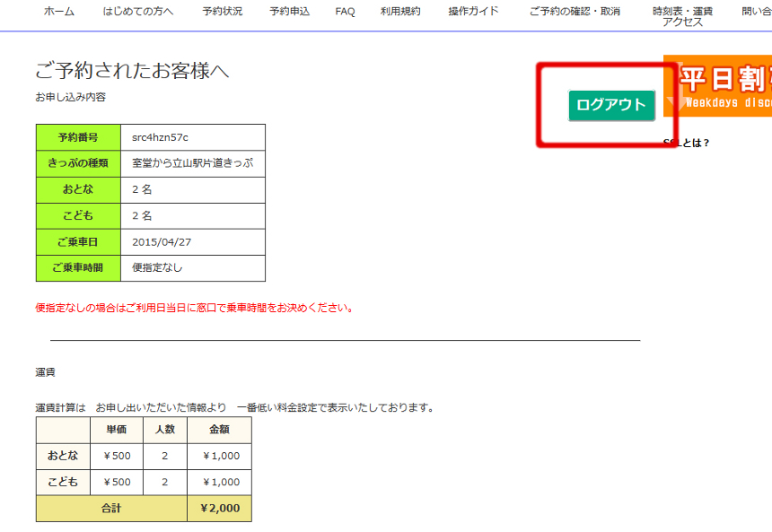Click the きっぷの種類 label cell

click(x=78, y=163)
